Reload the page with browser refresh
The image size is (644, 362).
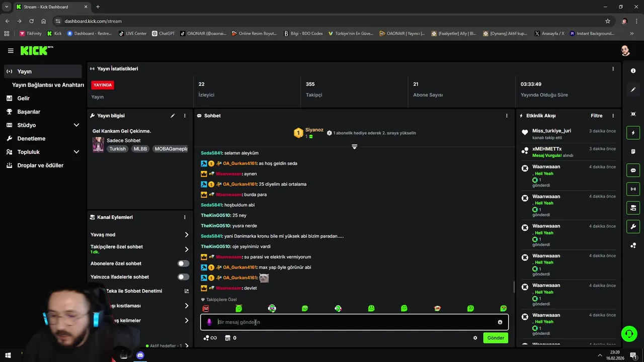[31, 21]
